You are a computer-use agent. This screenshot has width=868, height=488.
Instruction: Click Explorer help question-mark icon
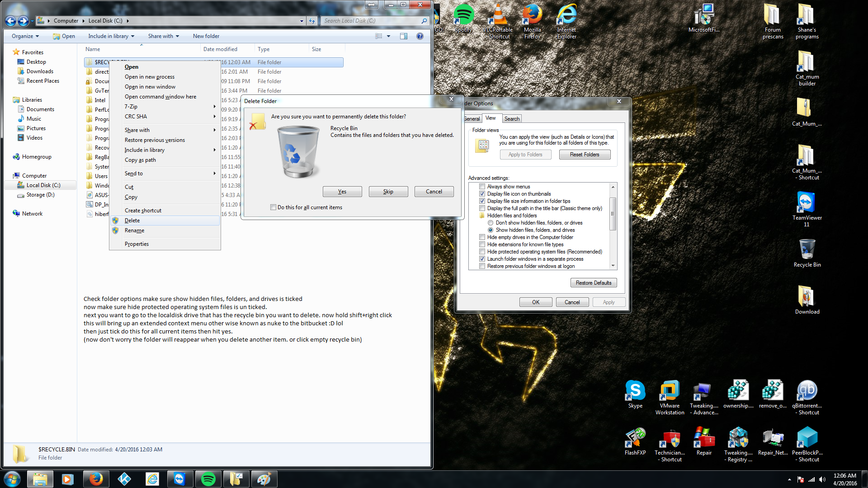420,36
